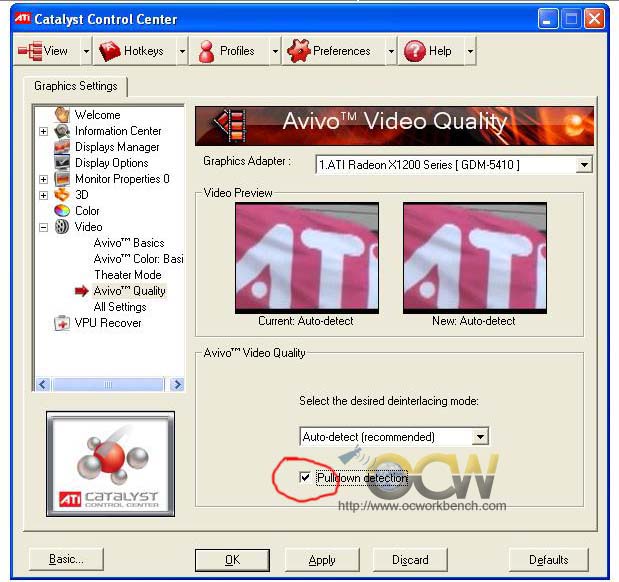Screen dimensions: 619x582
Task: Click the tree scroll left arrow
Action: pyautogui.click(x=43, y=384)
